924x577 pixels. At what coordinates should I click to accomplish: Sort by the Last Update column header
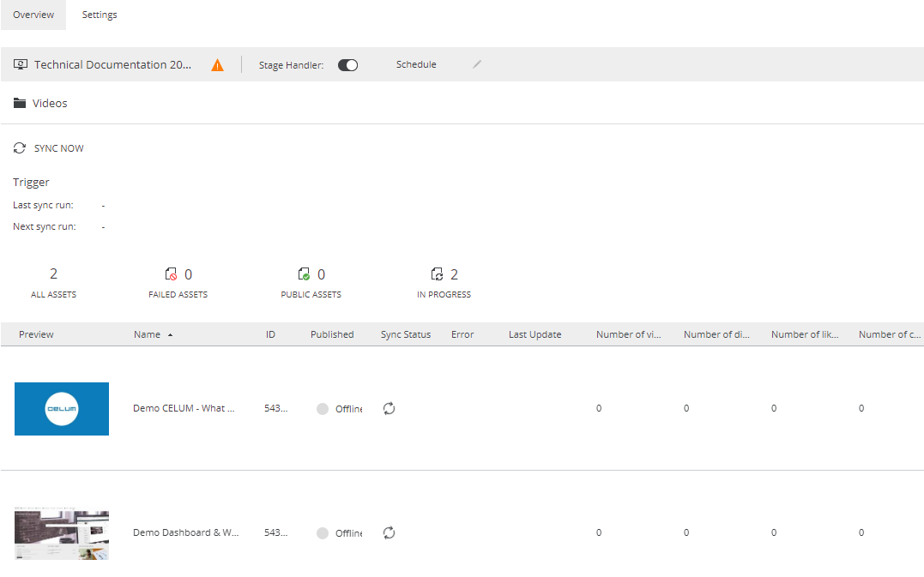(x=535, y=334)
